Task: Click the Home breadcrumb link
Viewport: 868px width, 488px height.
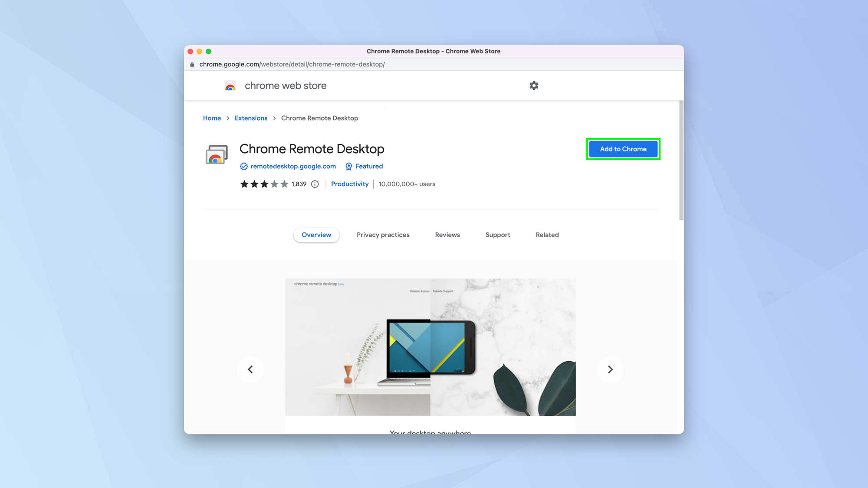Action: (212, 118)
